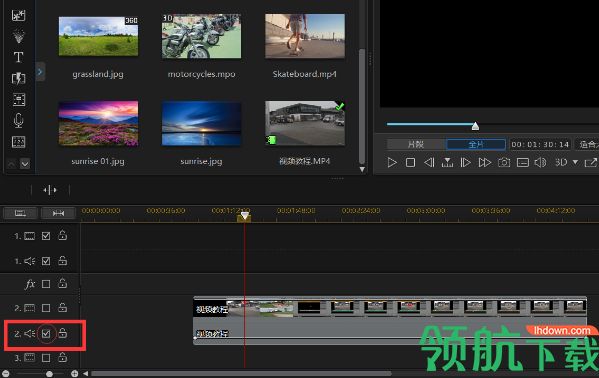
Task: Uncheck audio track 2 checkbox
Action: click(x=46, y=334)
